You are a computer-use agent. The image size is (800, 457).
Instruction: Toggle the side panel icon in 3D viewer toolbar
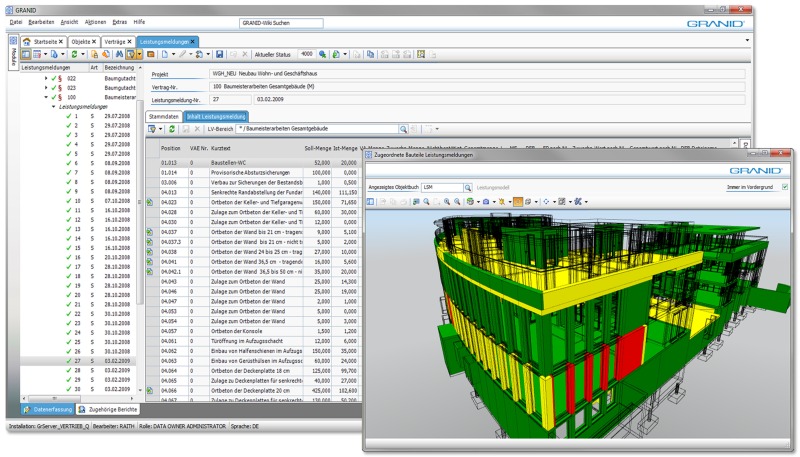click(x=370, y=202)
